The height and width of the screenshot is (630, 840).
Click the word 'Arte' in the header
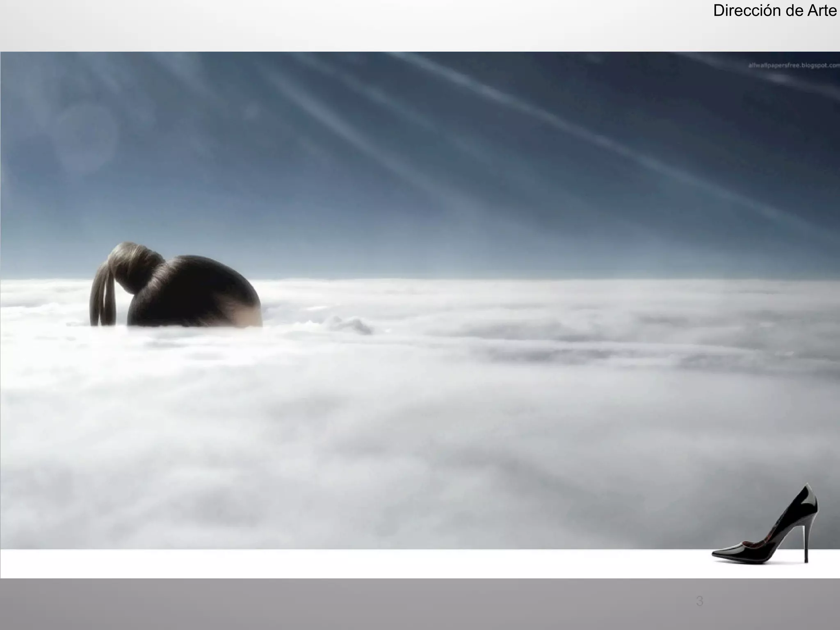(x=822, y=11)
